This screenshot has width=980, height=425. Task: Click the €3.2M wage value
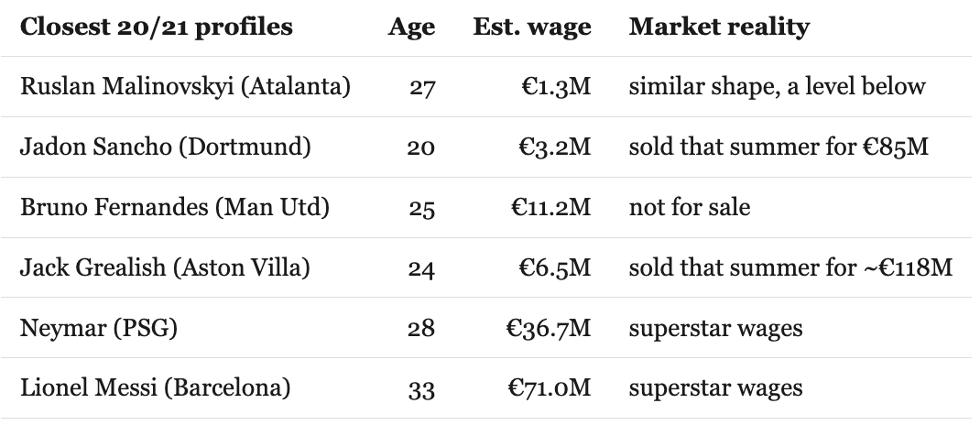[555, 147]
